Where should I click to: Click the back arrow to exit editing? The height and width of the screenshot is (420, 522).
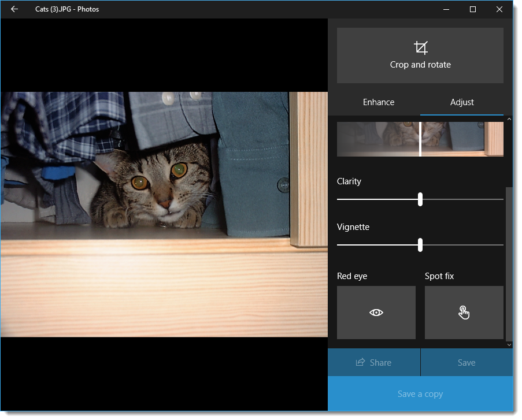tap(14, 9)
